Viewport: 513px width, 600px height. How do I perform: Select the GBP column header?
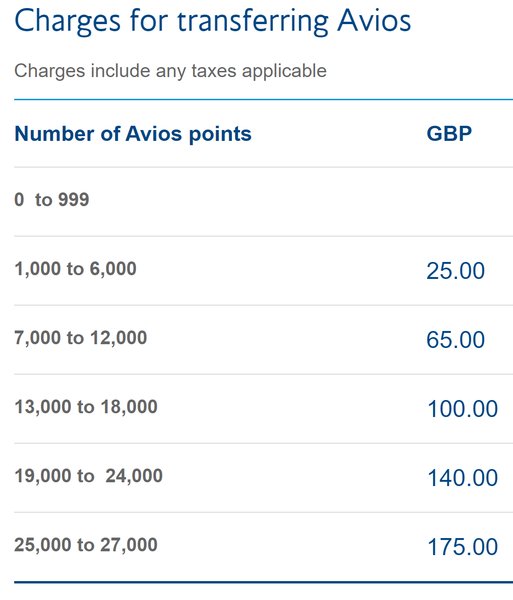point(449,134)
